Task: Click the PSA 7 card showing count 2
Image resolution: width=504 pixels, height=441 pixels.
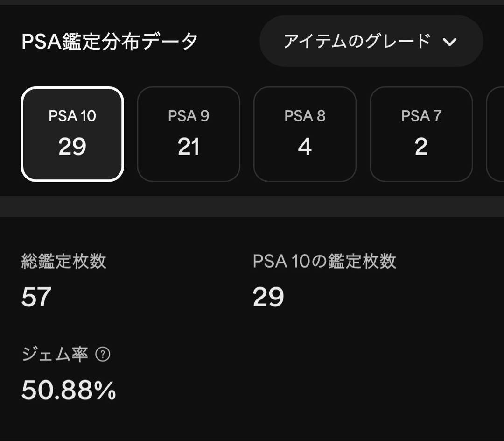Action: pyautogui.click(x=421, y=133)
